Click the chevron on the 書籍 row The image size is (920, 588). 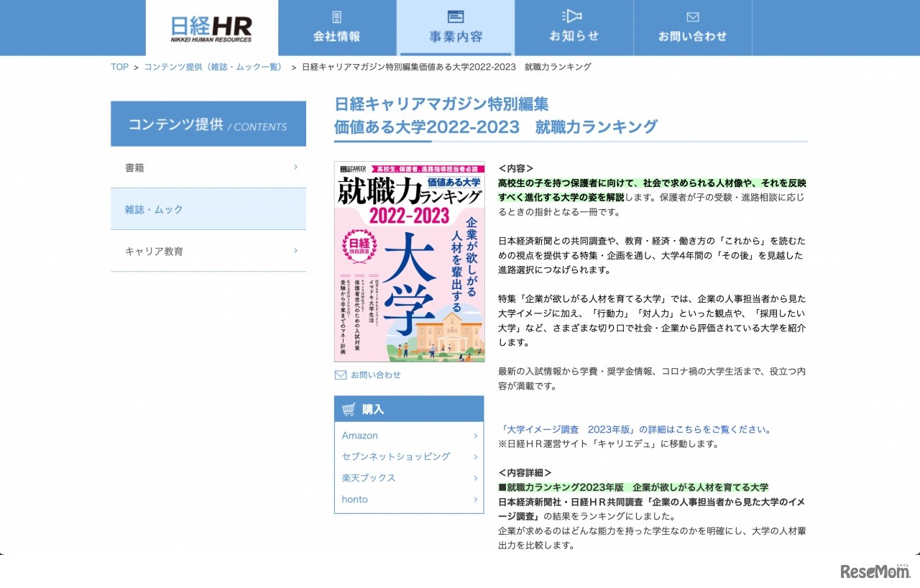point(295,167)
